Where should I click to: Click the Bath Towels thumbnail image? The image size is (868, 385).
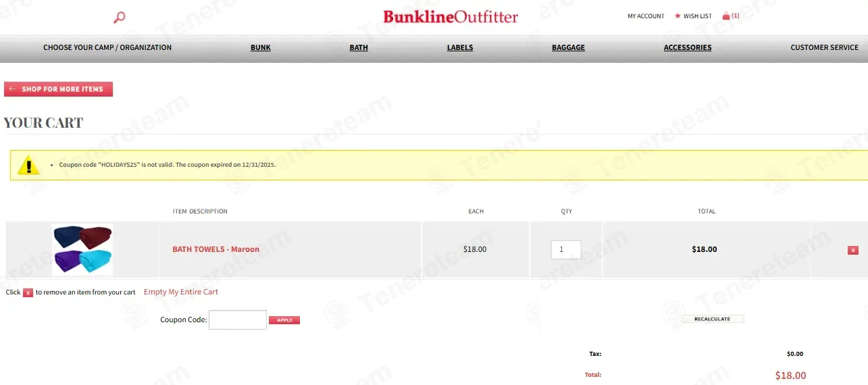(82, 249)
